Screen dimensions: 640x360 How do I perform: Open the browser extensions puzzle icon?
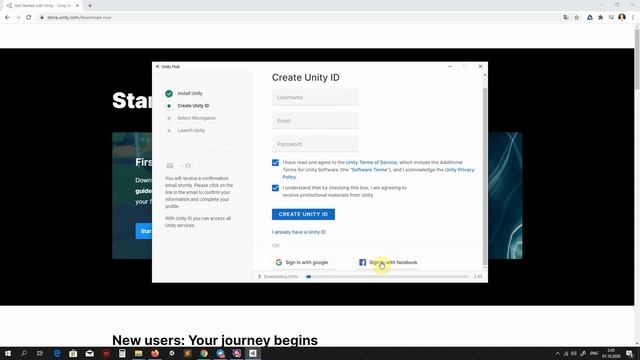(600, 18)
